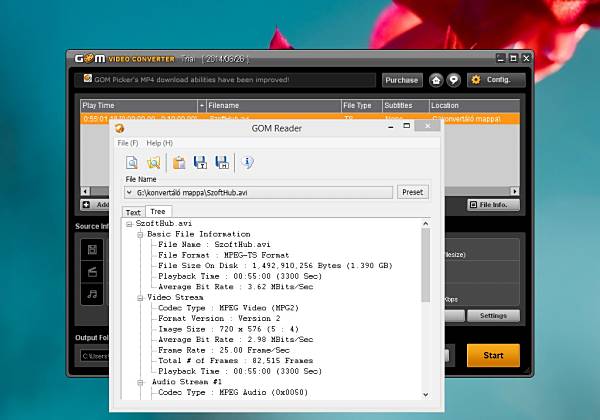The image size is (600, 420).
Task: Collapse the Audio Stream #1 node
Action: click(140, 382)
